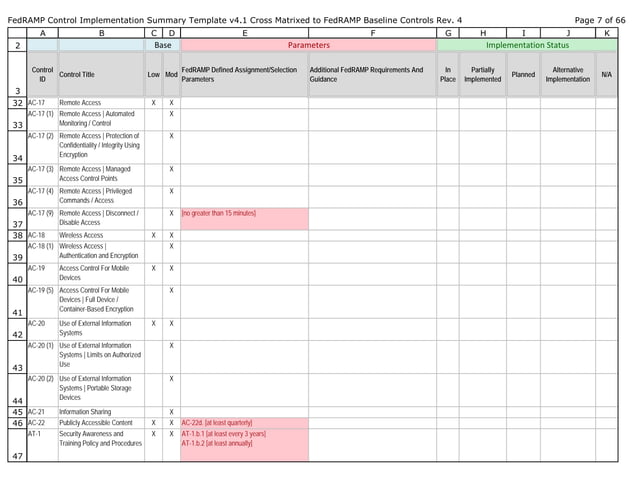Image resolution: width=638 pixels, height=493 pixels.
Task: Select the AC-17 control ID cell
Action: tap(42, 103)
